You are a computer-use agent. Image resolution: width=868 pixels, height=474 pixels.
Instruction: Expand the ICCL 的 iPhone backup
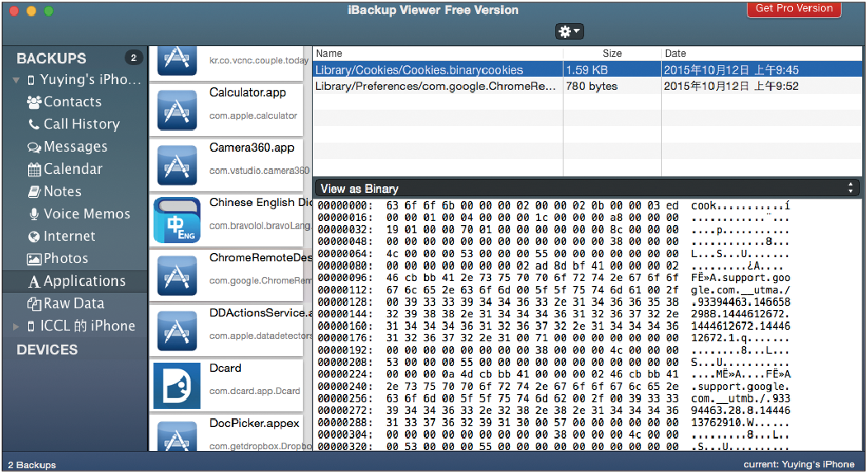point(16,326)
